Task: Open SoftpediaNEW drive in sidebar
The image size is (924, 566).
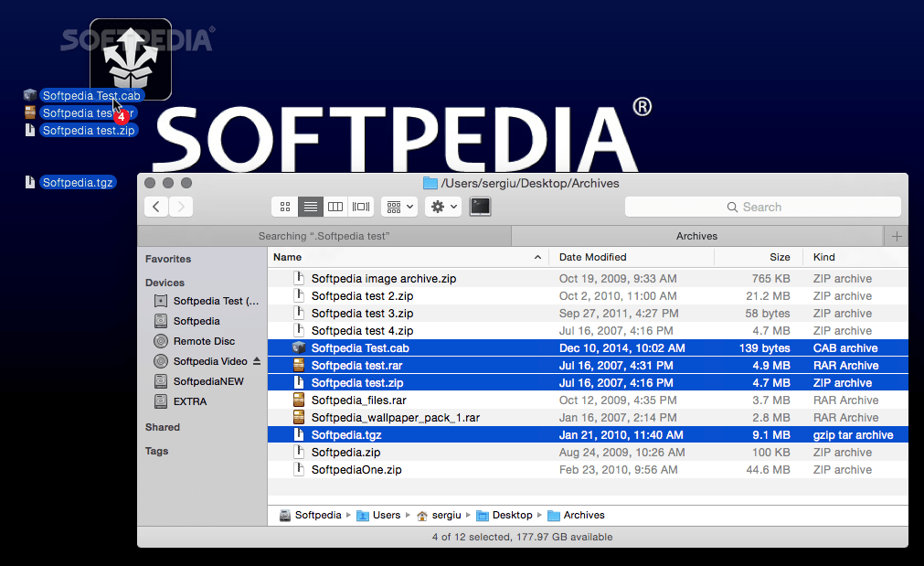Action: pyautogui.click(x=198, y=381)
